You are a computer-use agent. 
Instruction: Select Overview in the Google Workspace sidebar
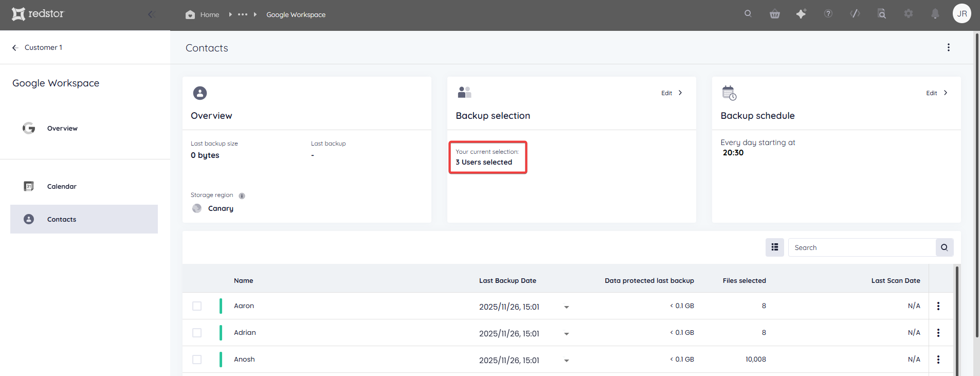(62, 128)
